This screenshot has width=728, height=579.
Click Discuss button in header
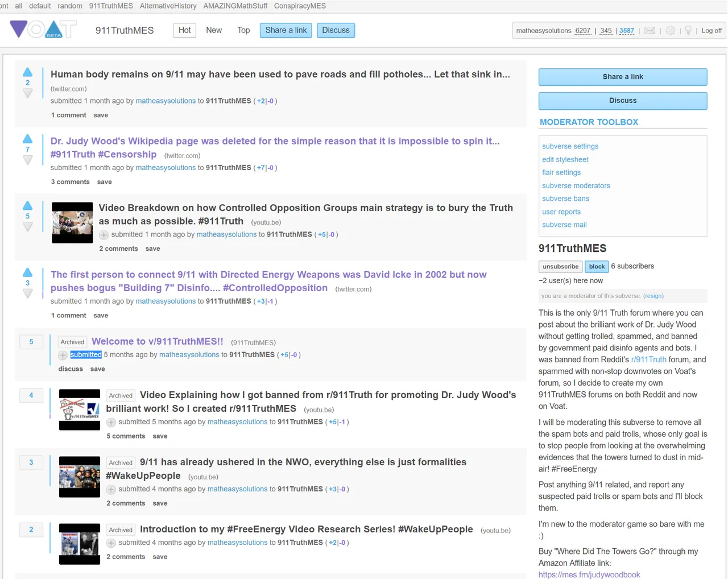[x=336, y=30]
